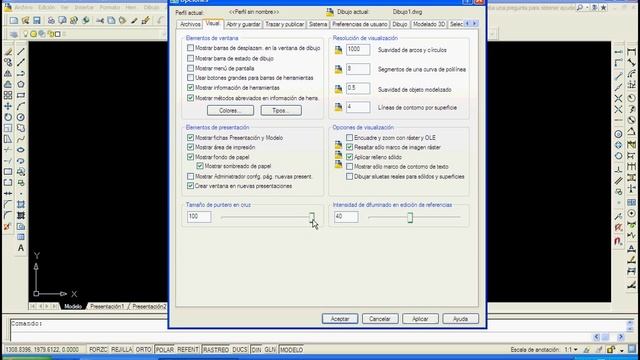Select the Table tool in draw toolbar
640x360 pixels.
[21, 237]
